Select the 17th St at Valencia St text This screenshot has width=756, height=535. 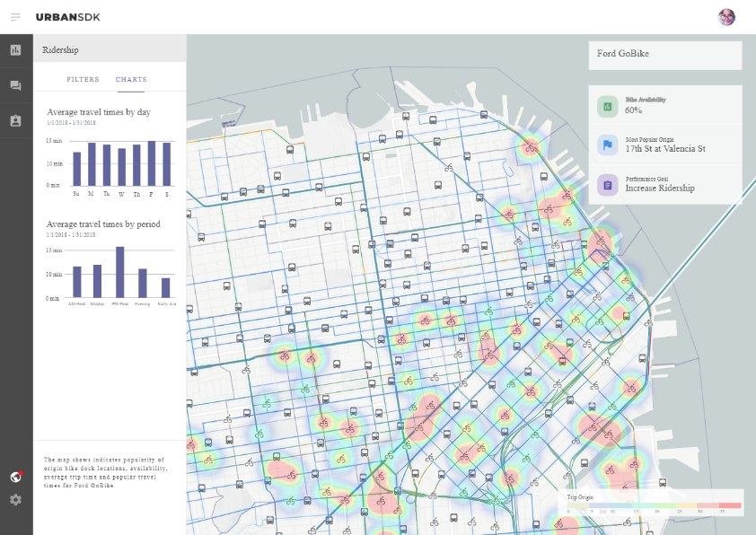click(665, 149)
